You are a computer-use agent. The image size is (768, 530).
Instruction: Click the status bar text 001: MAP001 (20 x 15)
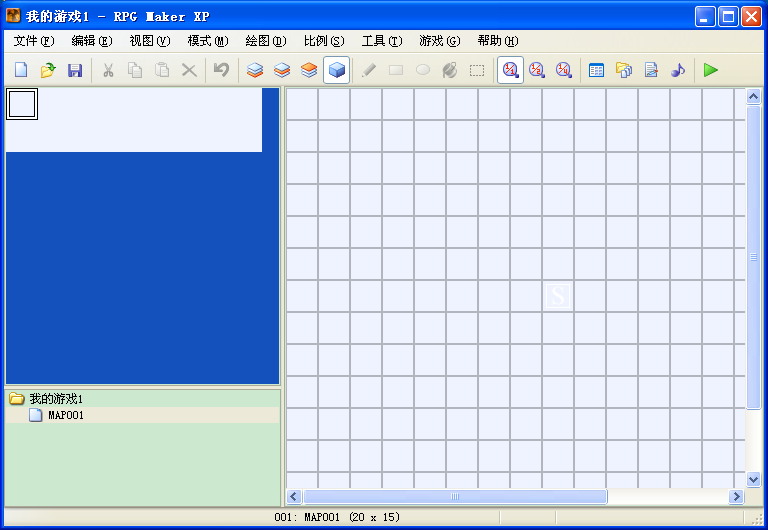tap(337, 517)
